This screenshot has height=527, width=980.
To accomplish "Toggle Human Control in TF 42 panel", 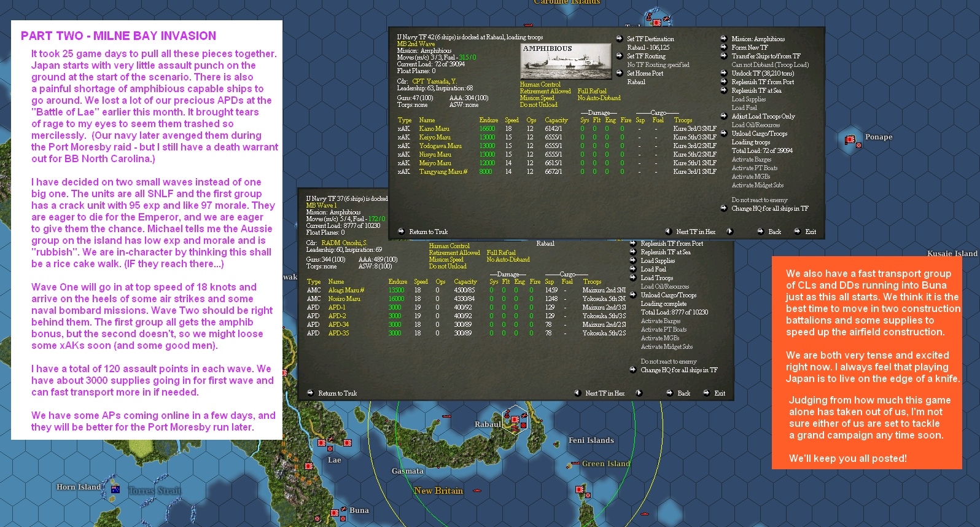I will coord(540,85).
